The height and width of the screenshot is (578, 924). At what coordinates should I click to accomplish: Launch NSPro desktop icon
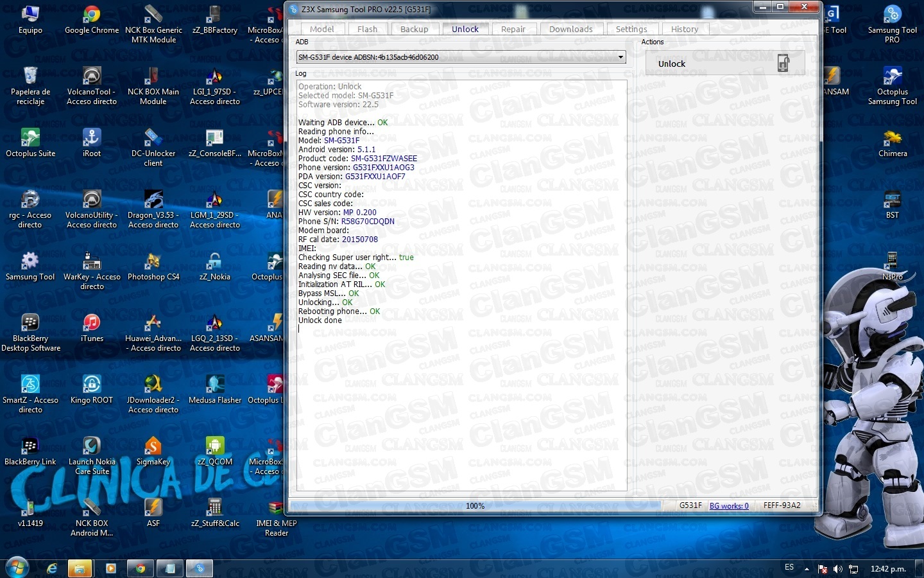tap(893, 267)
